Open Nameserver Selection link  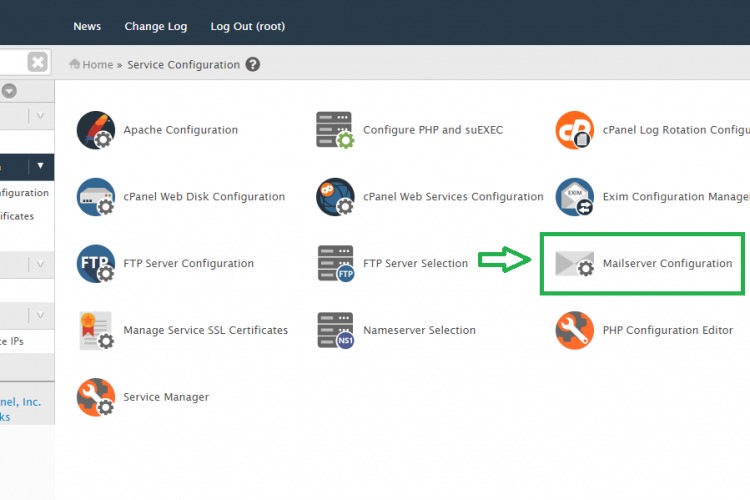[419, 330]
